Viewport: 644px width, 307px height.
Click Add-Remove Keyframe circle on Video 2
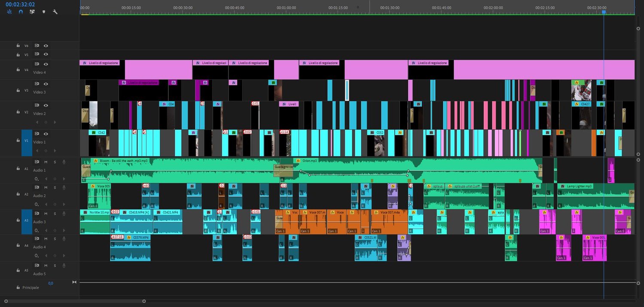(x=46, y=122)
